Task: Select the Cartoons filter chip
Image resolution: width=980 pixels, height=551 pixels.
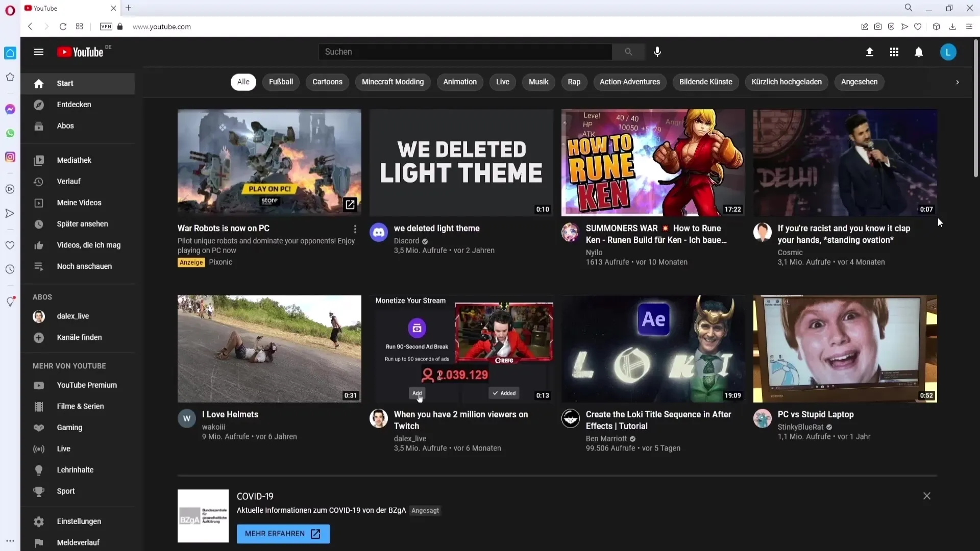Action: [x=327, y=82]
